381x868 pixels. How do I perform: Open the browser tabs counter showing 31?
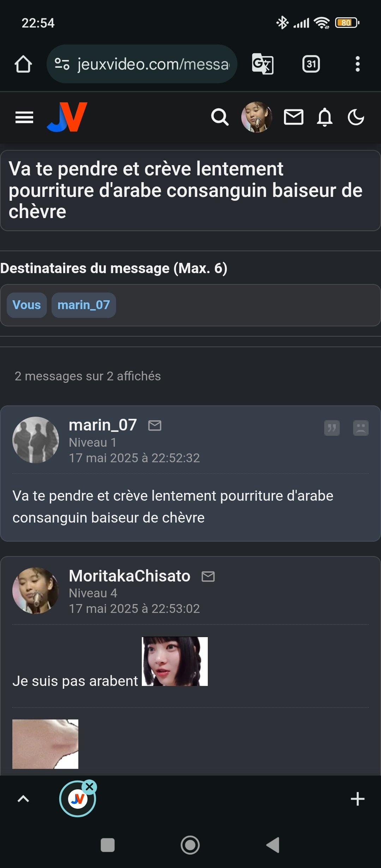tap(311, 64)
